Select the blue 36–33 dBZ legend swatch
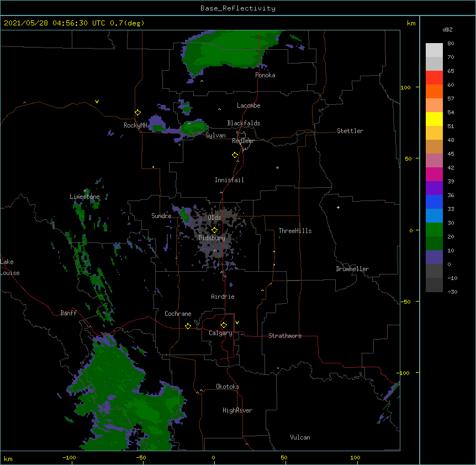The height and width of the screenshot is (465, 476). pyautogui.click(x=434, y=202)
